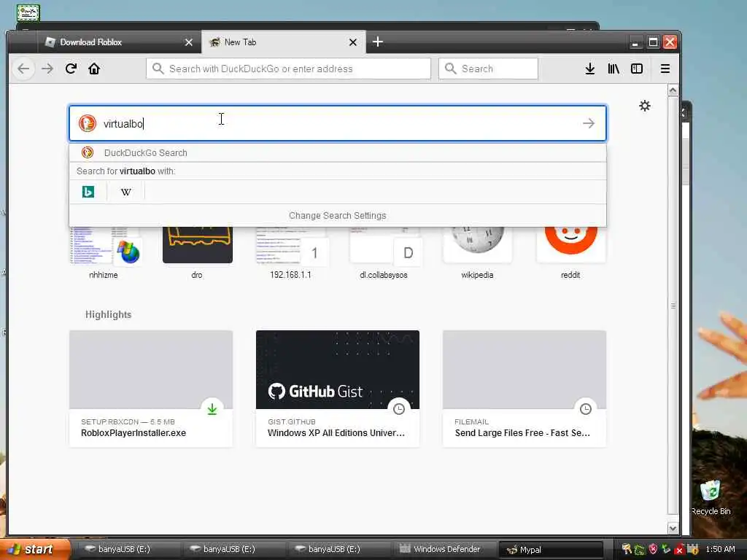Click the red X tray icon
747x560 pixels.
[679, 550]
